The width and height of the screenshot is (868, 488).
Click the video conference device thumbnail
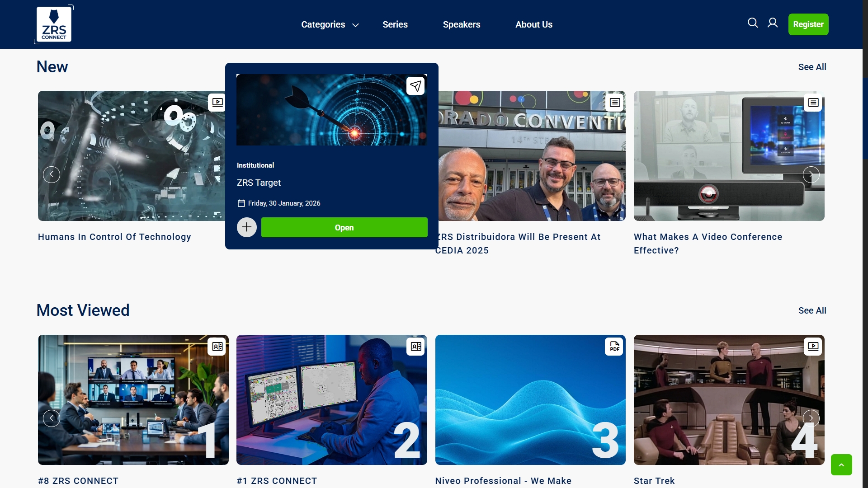click(729, 156)
